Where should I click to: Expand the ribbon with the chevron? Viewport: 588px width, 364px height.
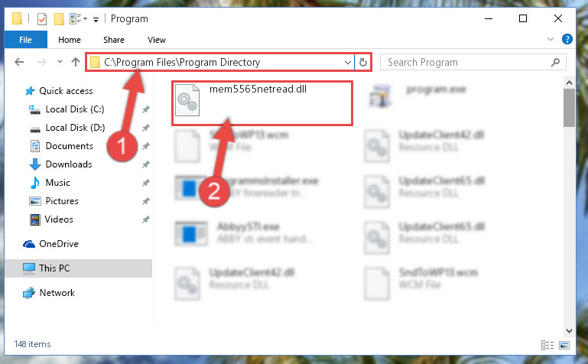[x=550, y=39]
